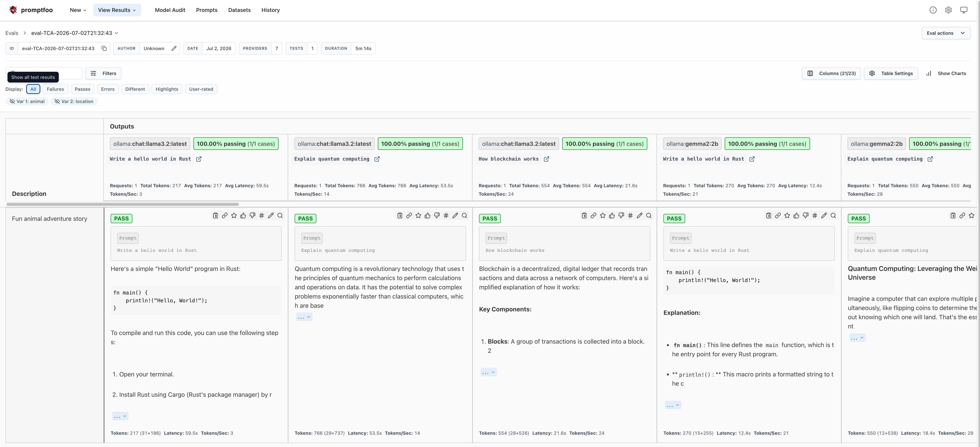980x447 pixels.
Task: Open the Datasets page
Action: (239, 10)
